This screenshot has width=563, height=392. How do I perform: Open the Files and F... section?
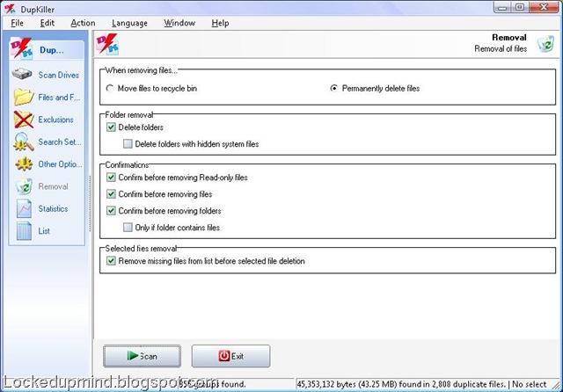click(x=59, y=98)
